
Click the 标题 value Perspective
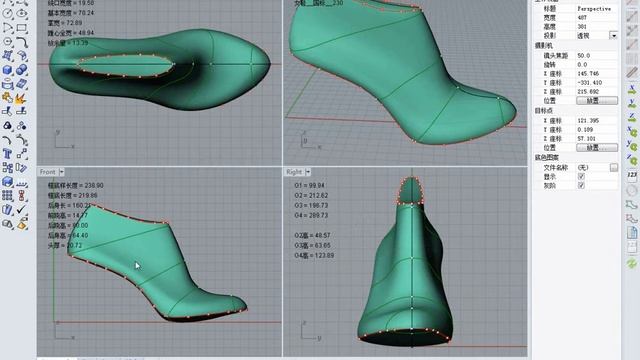594,9
